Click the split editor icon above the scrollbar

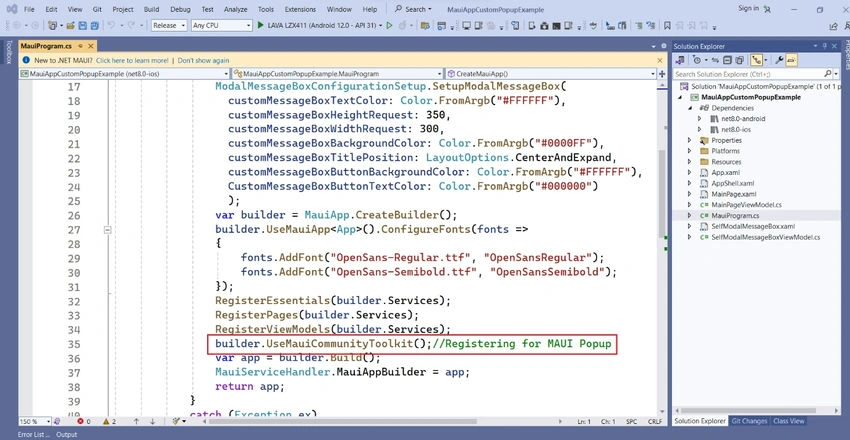pyautogui.click(x=662, y=74)
